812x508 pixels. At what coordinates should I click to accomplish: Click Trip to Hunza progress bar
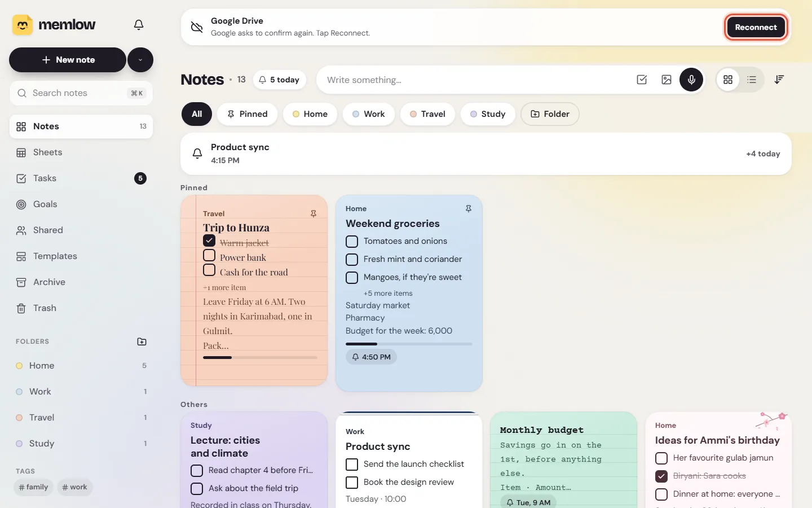coord(260,357)
